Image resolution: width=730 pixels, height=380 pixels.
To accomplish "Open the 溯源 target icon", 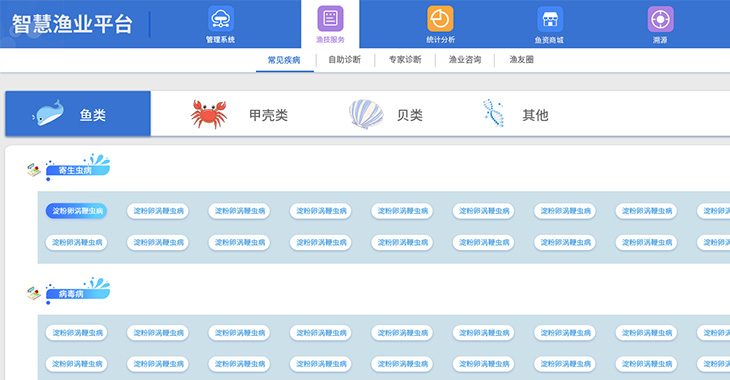I will (660, 19).
